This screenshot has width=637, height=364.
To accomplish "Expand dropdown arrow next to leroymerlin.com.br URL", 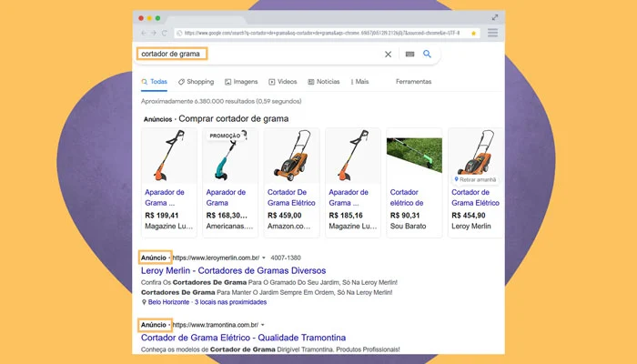I will [x=264, y=258].
